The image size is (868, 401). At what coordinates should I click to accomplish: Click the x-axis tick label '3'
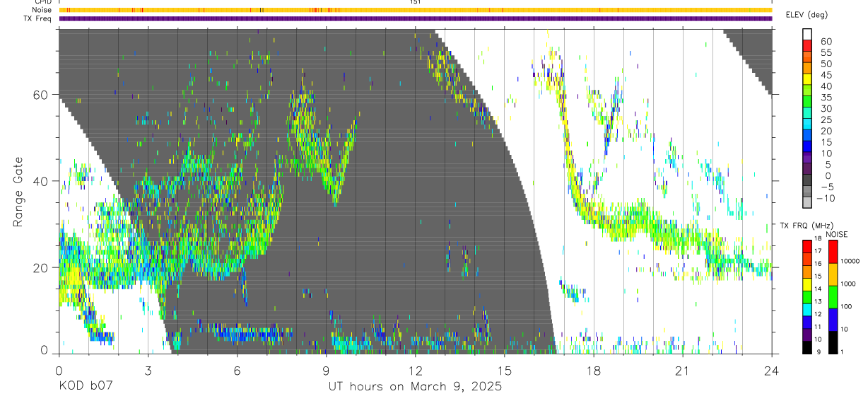point(148,371)
